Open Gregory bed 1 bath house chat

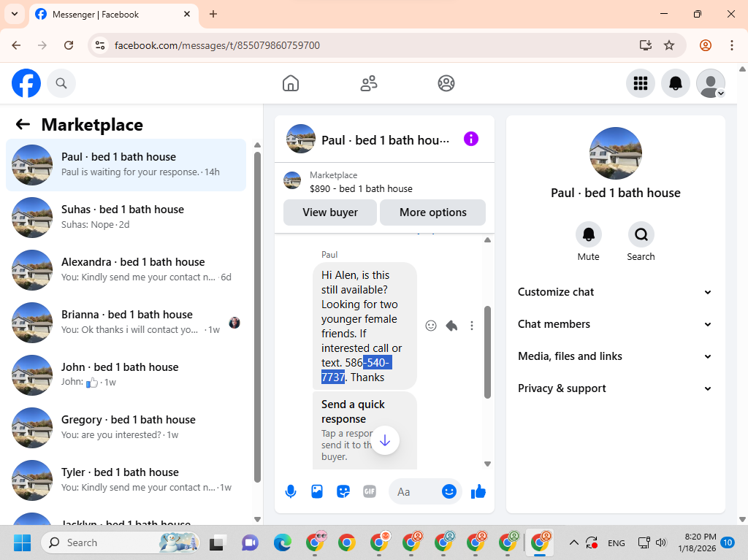point(126,427)
